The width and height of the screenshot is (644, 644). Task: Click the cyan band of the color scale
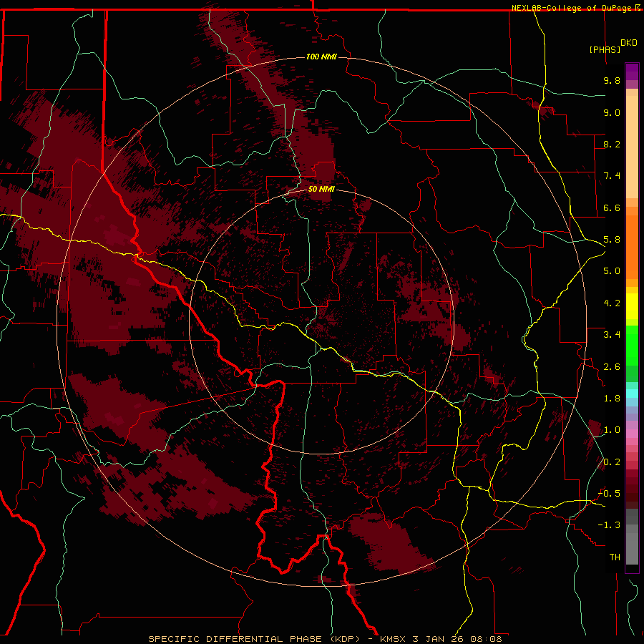tap(632, 394)
